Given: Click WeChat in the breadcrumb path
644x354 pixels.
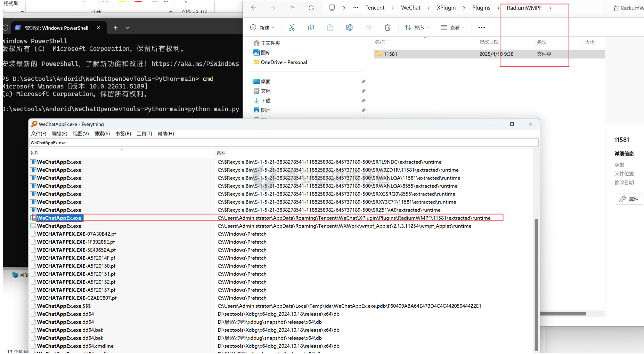Looking at the screenshot, I should [411, 8].
